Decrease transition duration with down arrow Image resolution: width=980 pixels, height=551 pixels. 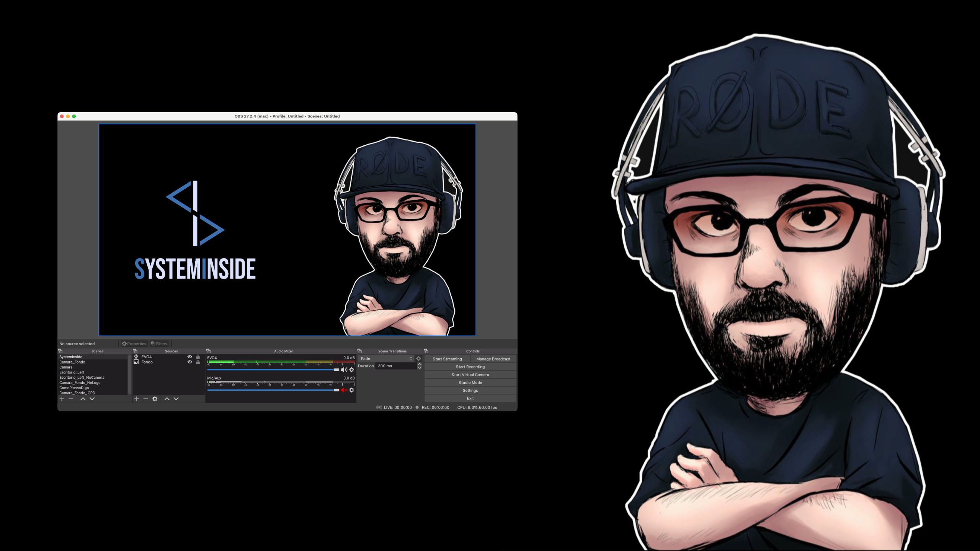tap(420, 368)
